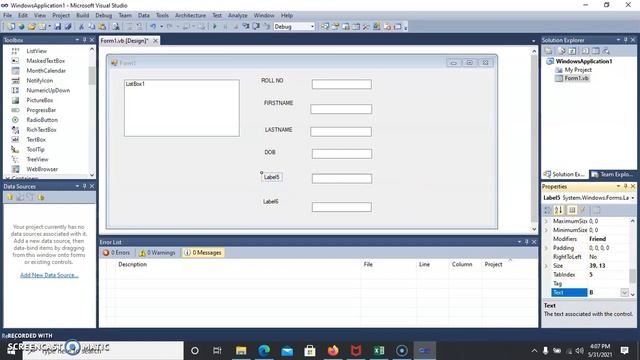Open File Explorer from the taskbar
Image resolution: width=640 pixels, height=360 pixels.
[241, 350]
